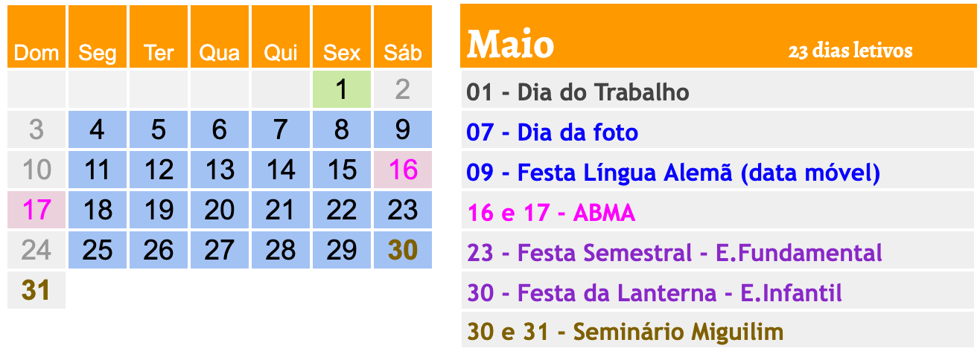The height and width of the screenshot is (363, 980).
Task: Click the Dom column header
Action: 36,53
